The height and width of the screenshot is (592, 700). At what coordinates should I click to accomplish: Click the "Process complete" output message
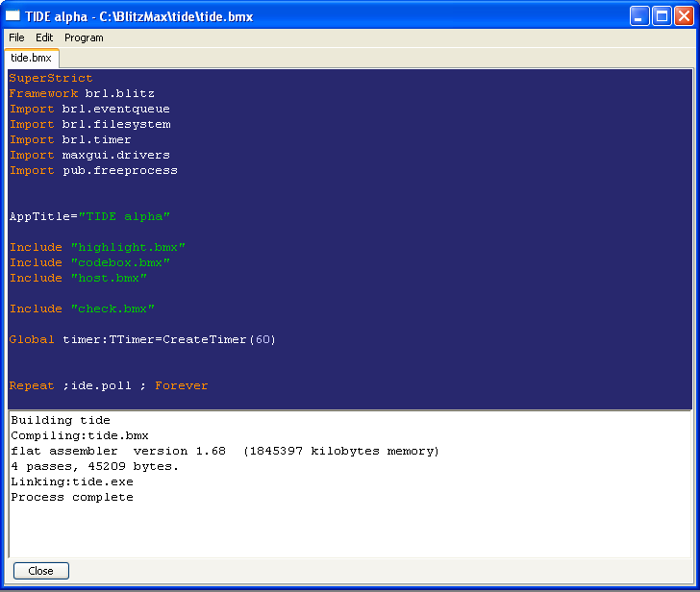coord(72,498)
